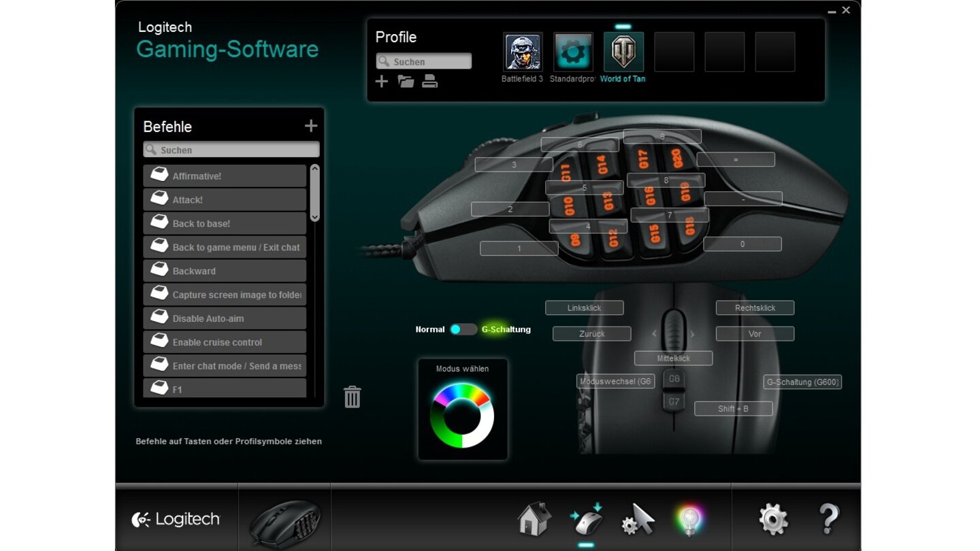Click the trash can delete icon
The image size is (980, 551).
[x=352, y=397]
